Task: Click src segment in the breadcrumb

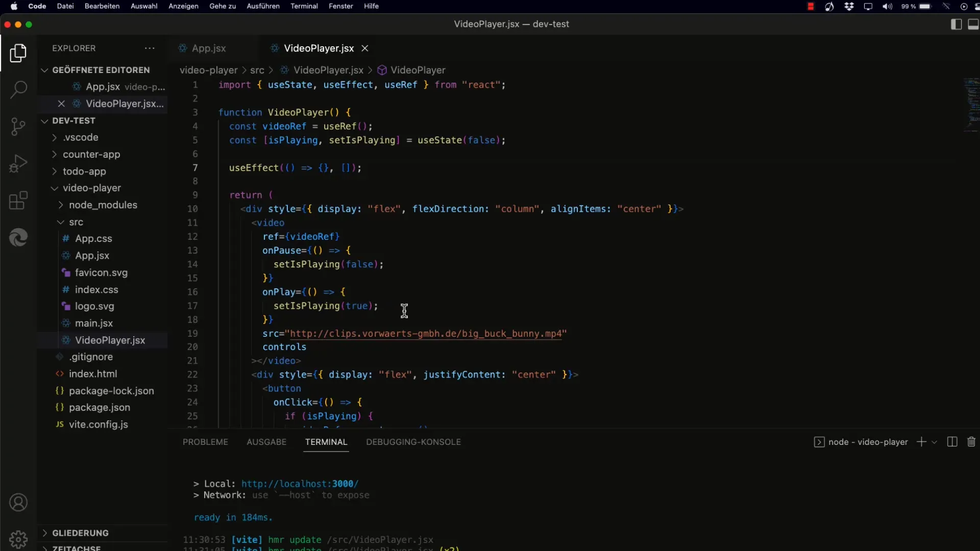Action: point(257,70)
